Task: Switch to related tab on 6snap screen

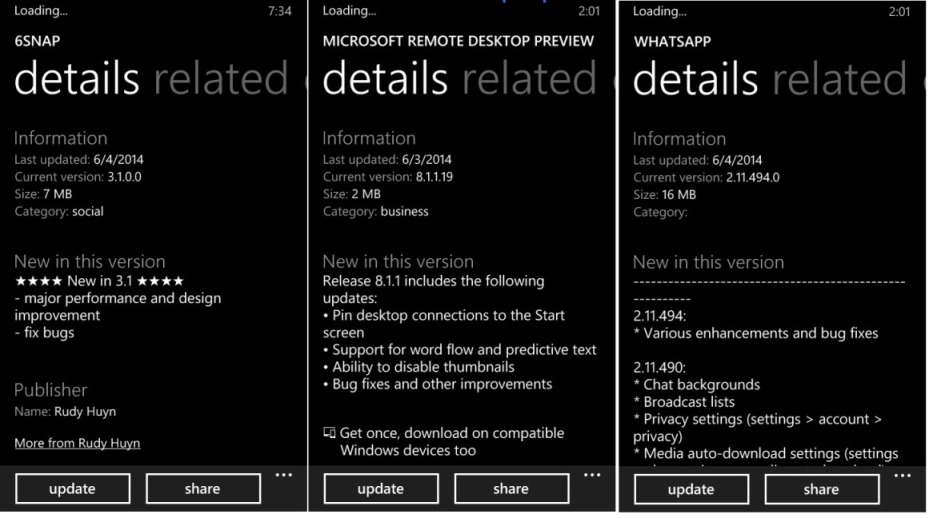Action: click(221, 79)
